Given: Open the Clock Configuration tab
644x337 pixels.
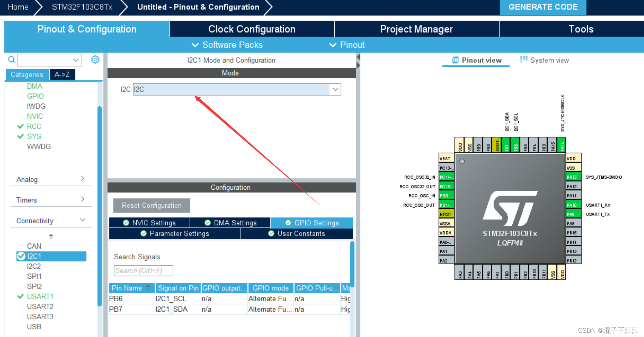Looking at the screenshot, I should 252,29.
